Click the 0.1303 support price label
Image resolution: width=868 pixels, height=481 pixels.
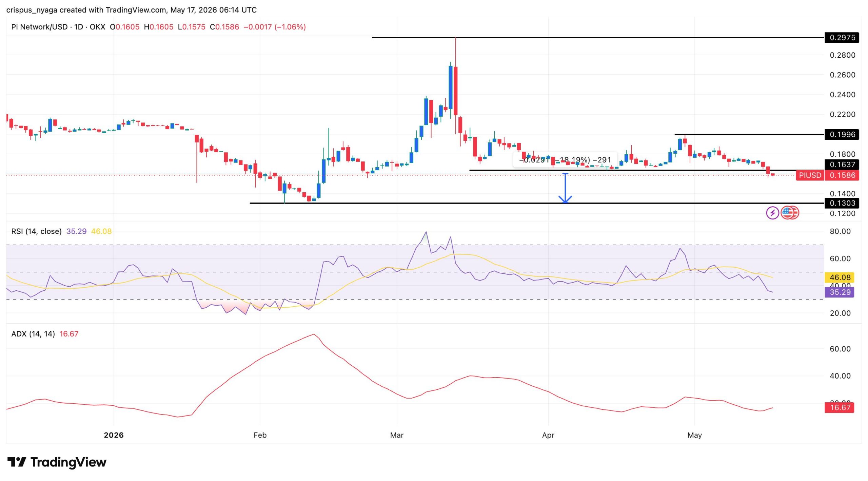[x=842, y=203]
